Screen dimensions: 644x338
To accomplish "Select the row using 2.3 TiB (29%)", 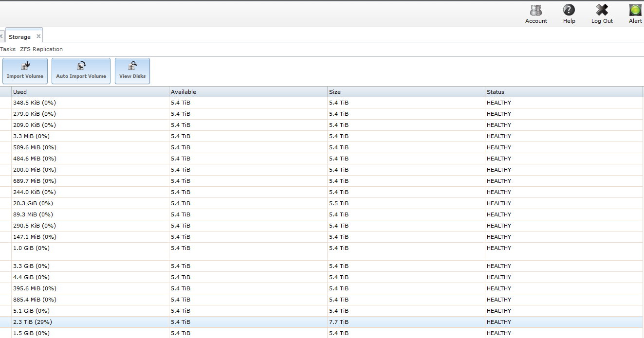I will (x=33, y=322).
